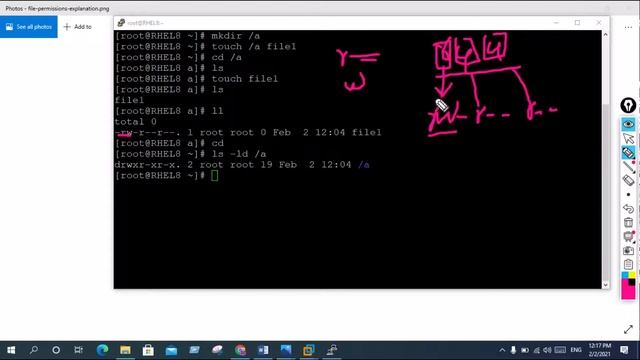Image resolution: width=640 pixels, height=360 pixels.
Task: Open the Windows Start menu
Action: 11,350
